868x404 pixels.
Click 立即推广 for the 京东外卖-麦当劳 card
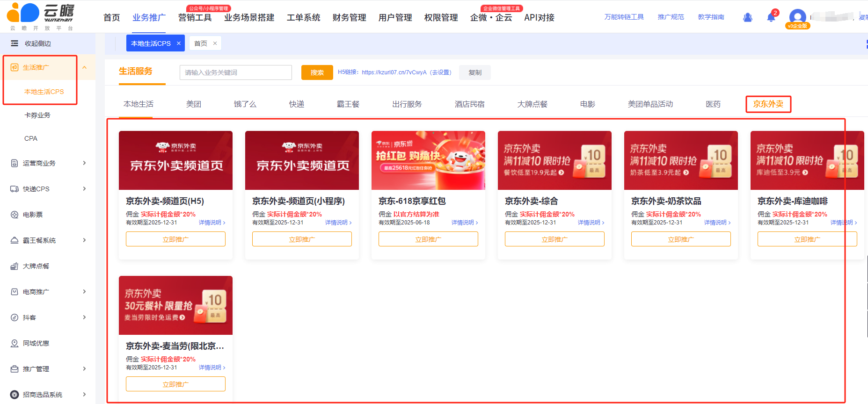click(175, 384)
